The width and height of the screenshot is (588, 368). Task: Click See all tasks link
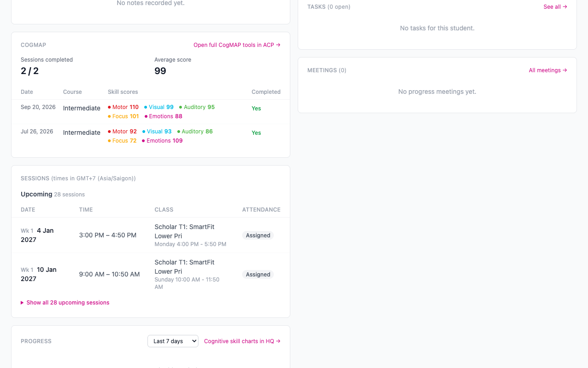[x=555, y=7]
